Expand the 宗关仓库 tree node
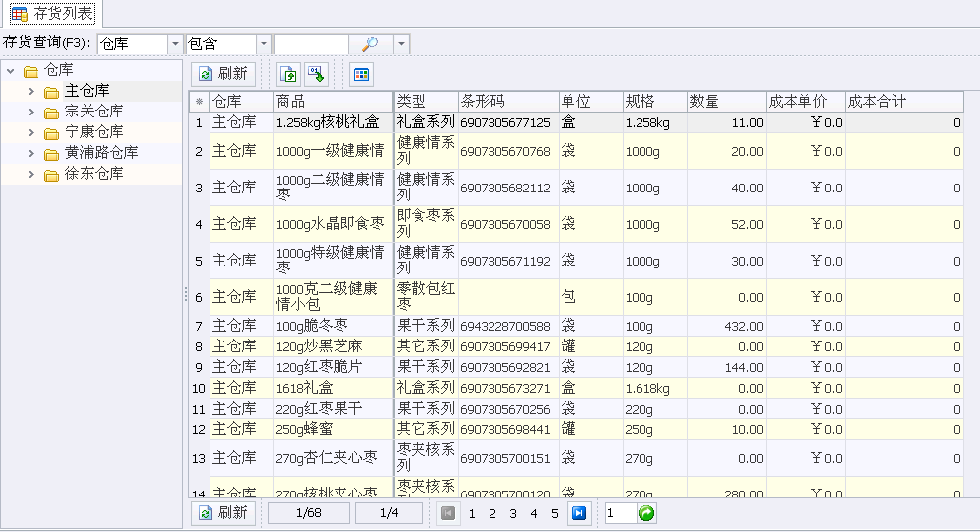The height and width of the screenshot is (532, 980). [31, 112]
